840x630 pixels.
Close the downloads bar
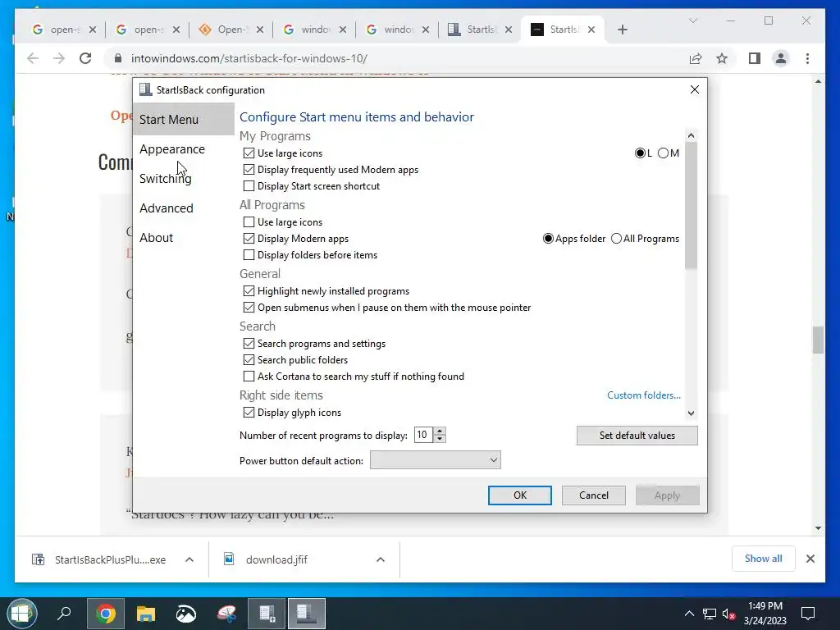(x=810, y=559)
